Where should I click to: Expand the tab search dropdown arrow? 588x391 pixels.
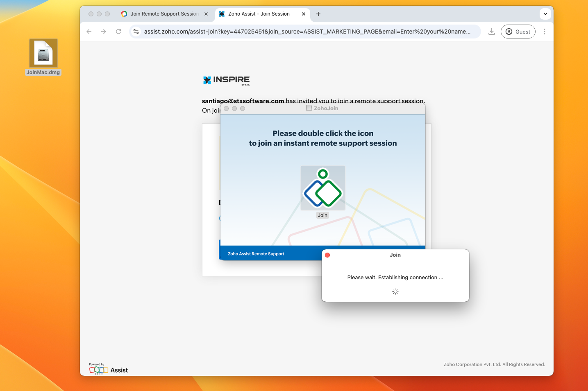click(545, 14)
